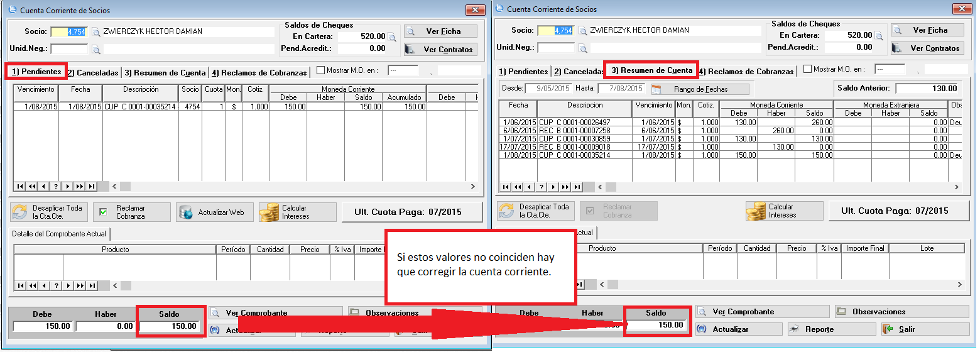Image resolution: width=980 pixels, height=352 pixels.
Task: Click the Salir exit button
Action: tap(925, 329)
